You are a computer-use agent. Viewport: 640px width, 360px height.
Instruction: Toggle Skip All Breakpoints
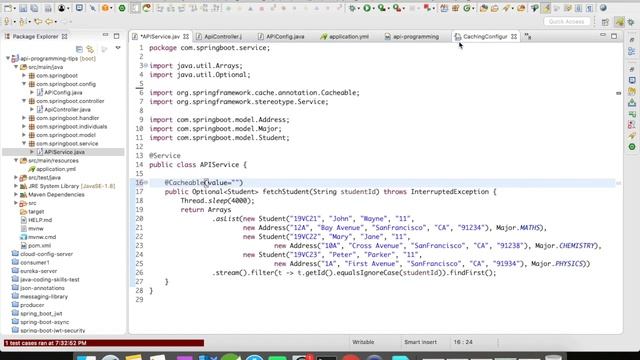pos(93,8)
